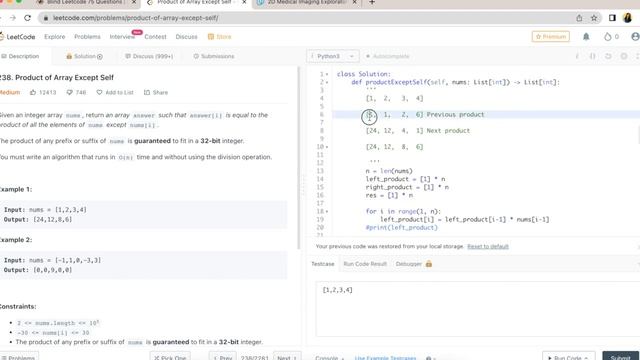This screenshot has height=360, width=640.
Task: Toggle the Autocomplete option
Action: pos(388,56)
